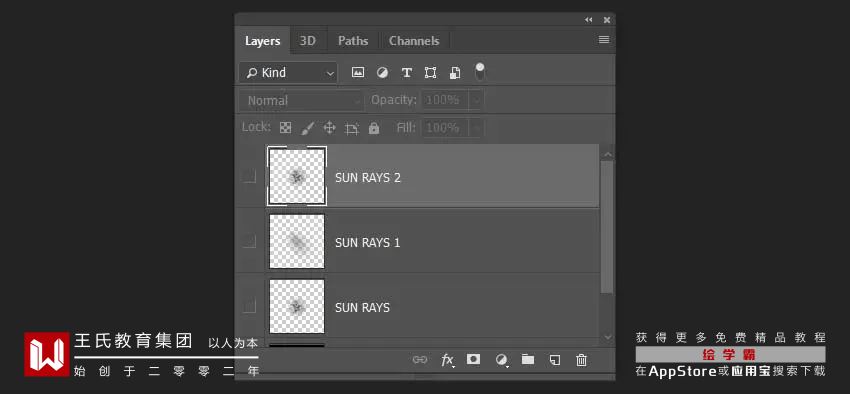The width and height of the screenshot is (850, 394).
Task: Show the SUN RAYS 1 layer
Action: point(249,241)
